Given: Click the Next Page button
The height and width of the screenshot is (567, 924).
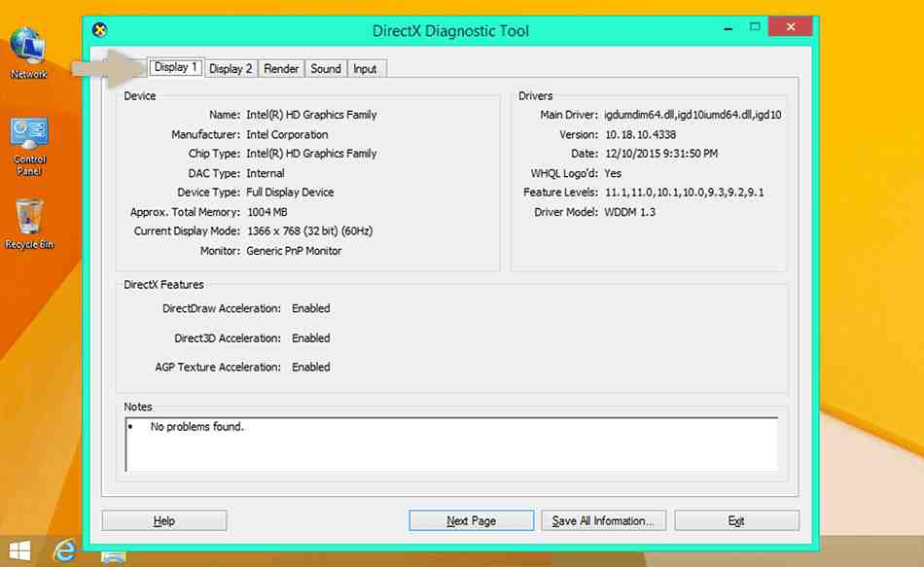Looking at the screenshot, I should click(471, 521).
